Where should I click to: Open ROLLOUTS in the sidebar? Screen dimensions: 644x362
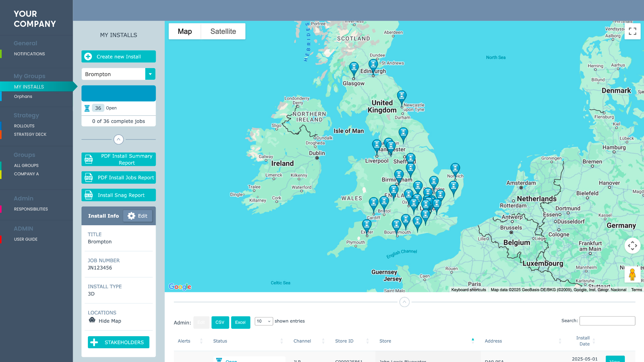pos(24,126)
